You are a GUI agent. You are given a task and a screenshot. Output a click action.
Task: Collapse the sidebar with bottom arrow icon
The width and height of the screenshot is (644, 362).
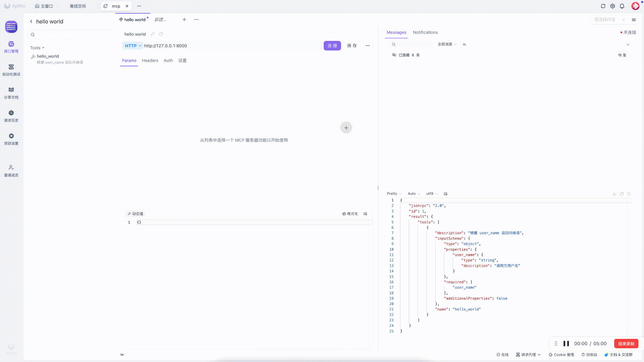pyautogui.click(x=122, y=355)
